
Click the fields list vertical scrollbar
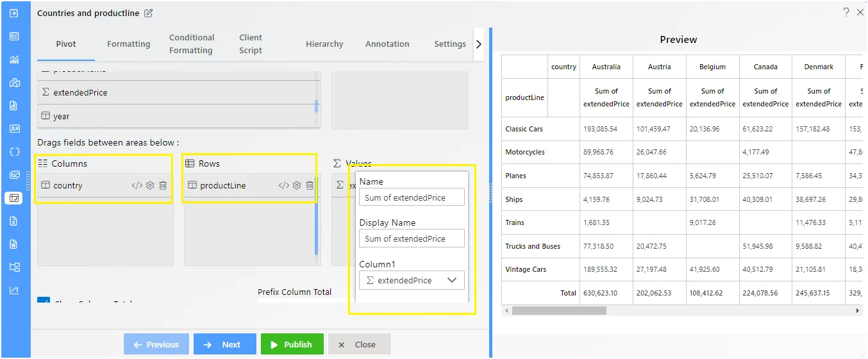coord(317,106)
